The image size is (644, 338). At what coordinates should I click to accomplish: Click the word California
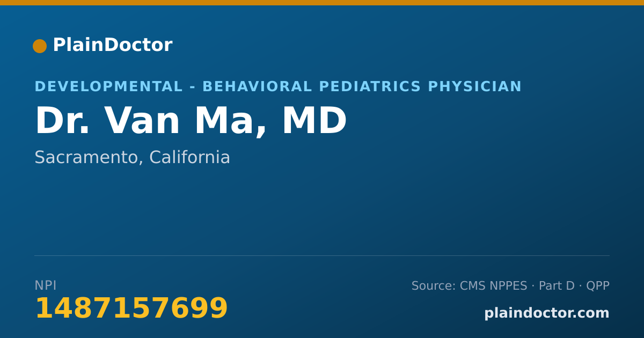189,158
